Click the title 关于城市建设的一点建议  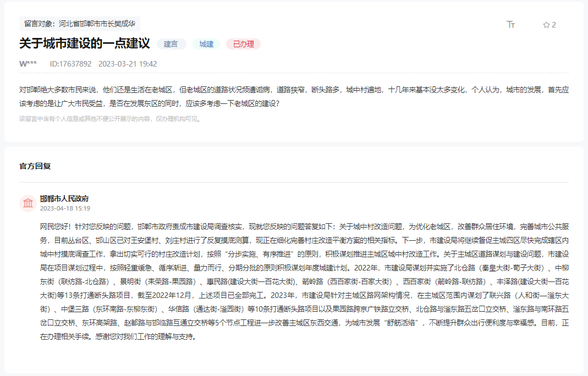click(x=85, y=43)
